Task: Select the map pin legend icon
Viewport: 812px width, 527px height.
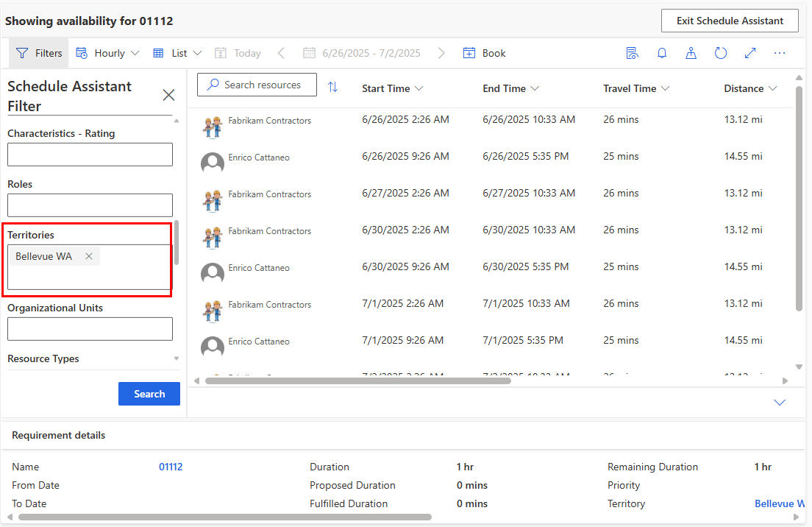Action: click(691, 52)
